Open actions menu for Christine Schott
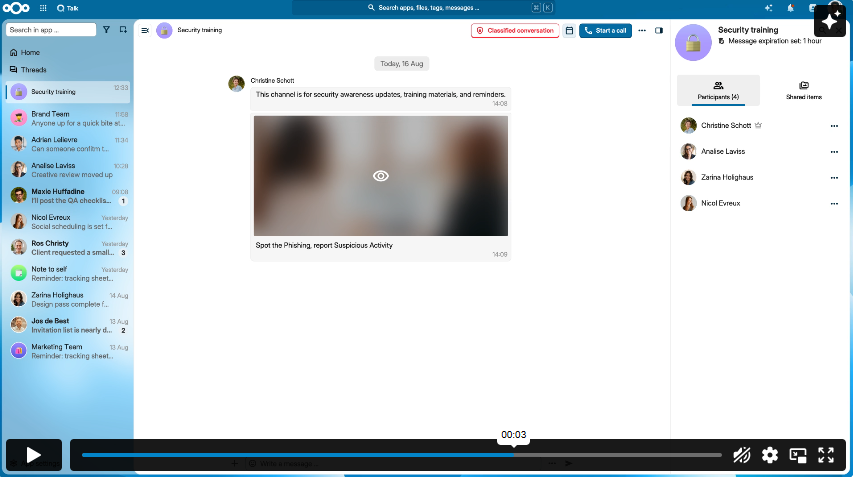 click(834, 126)
